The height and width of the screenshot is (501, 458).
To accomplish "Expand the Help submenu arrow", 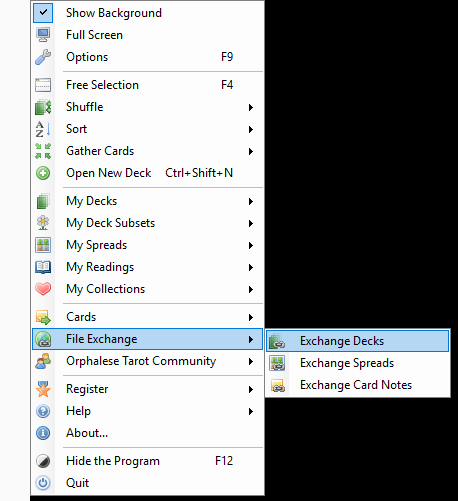I will pos(251,411).
